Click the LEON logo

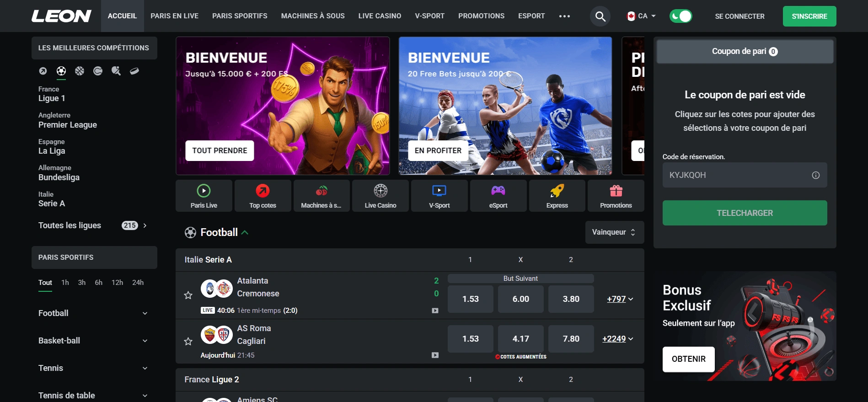tap(61, 16)
